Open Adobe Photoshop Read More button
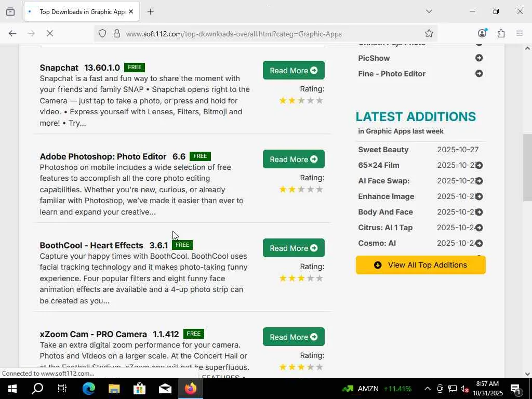Image resolution: width=532 pixels, height=399 pixels. [x=294, y=159]
